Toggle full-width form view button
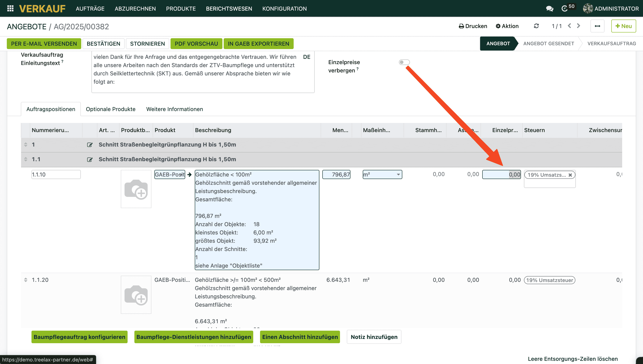Screen dimensions: 643x364 (597, 26)
